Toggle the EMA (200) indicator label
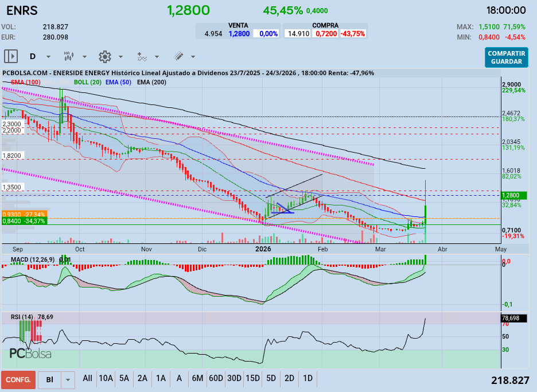 tap(150, 83)
